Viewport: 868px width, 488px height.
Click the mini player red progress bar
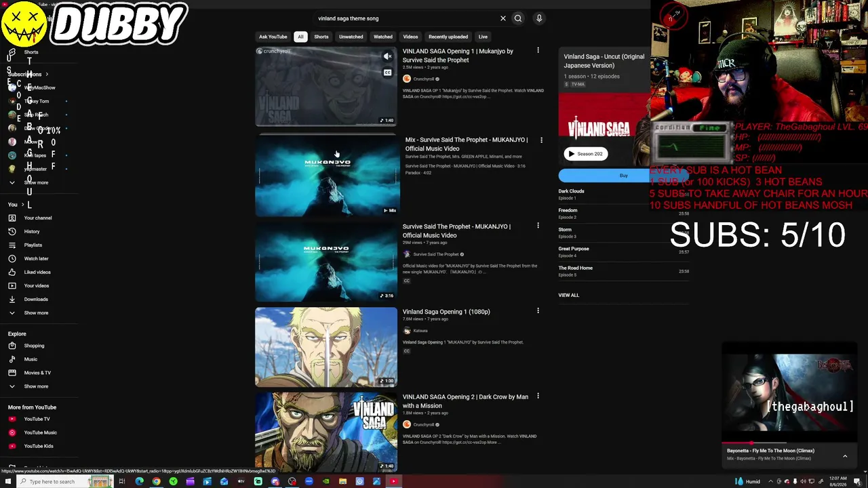pos(737,443)
